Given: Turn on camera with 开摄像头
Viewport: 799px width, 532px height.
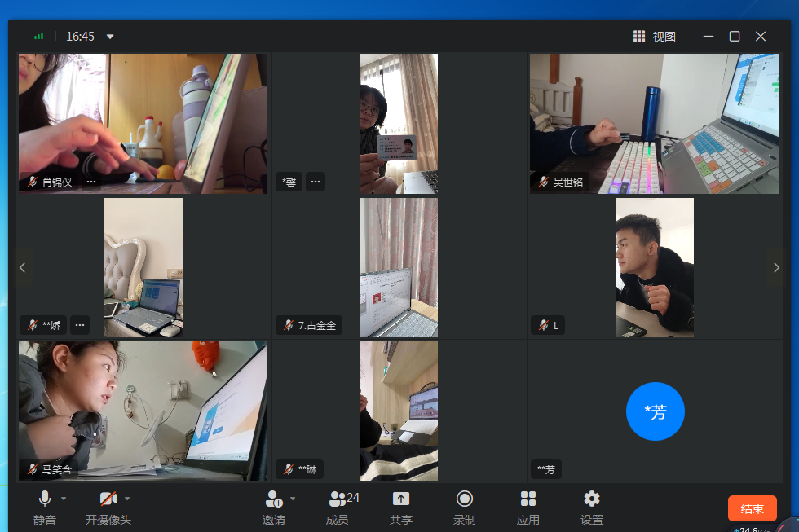Looking at the screenshot, I should pos(108,506).
